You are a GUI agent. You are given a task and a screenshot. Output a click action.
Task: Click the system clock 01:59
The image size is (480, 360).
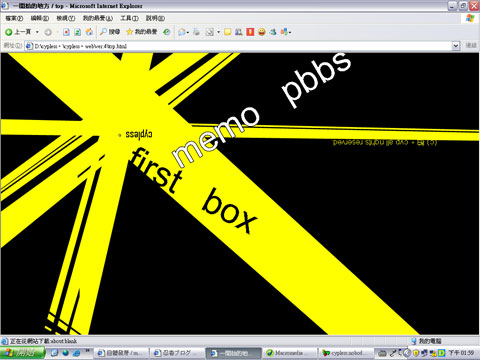pyautogui.click(x=461, y=353)
